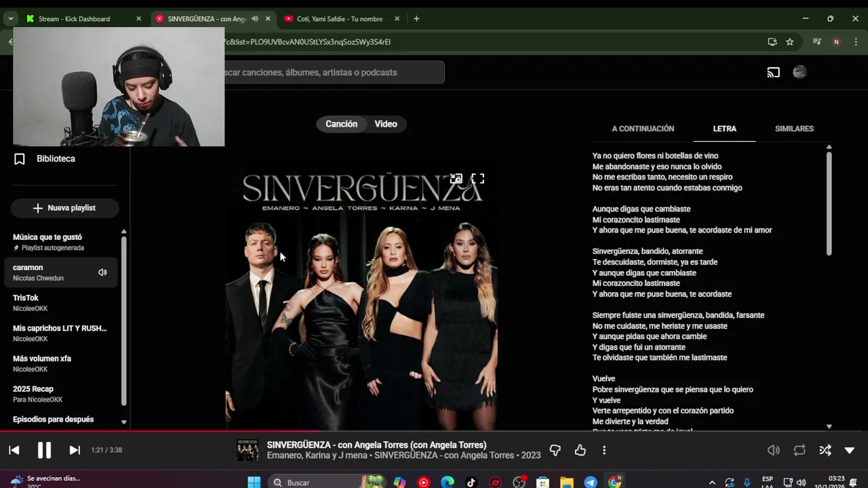Open Chrome media control icon
868x488 pixels.
[x=817, y=42]
